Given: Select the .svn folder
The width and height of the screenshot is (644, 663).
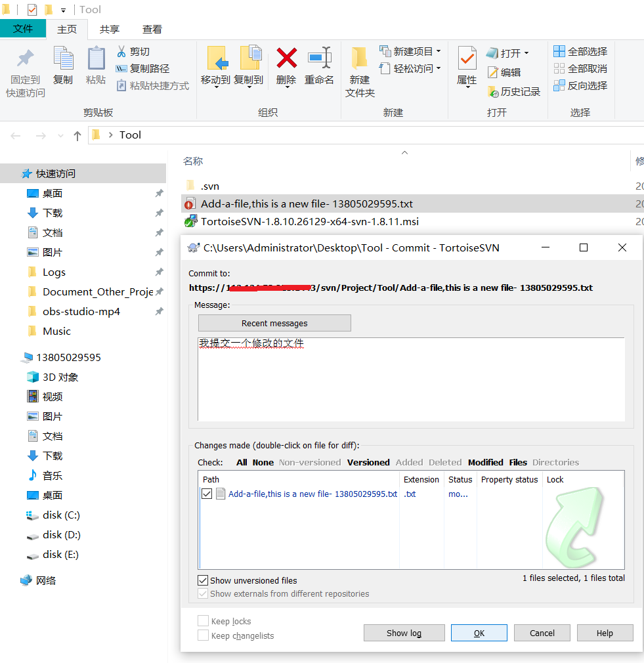Looking at the screenshot, I should click(x=209, y=186).
